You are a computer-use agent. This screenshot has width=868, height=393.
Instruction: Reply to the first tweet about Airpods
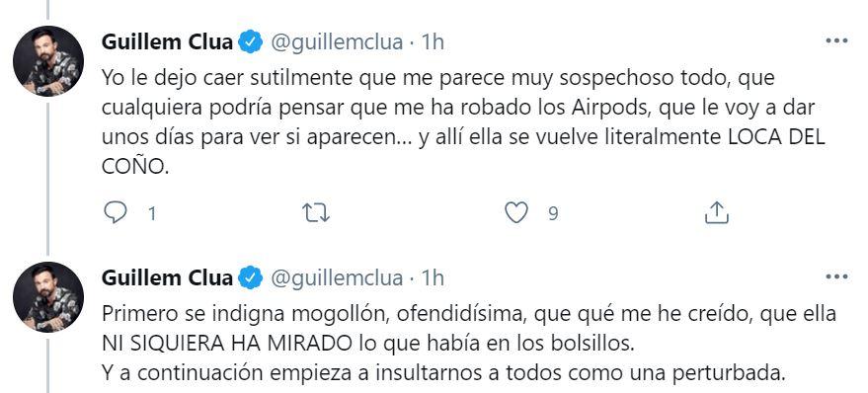pyautogui.click(x=116, y=212)
